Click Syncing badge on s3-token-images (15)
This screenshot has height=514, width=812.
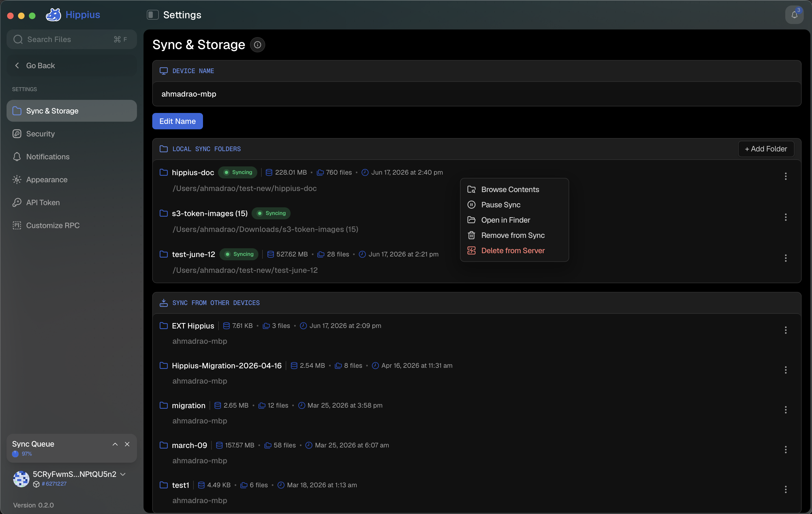[x=271, y=213]
